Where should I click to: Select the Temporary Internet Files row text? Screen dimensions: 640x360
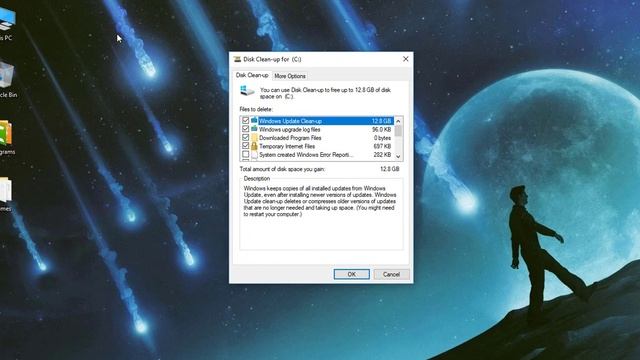click(287, 146)
